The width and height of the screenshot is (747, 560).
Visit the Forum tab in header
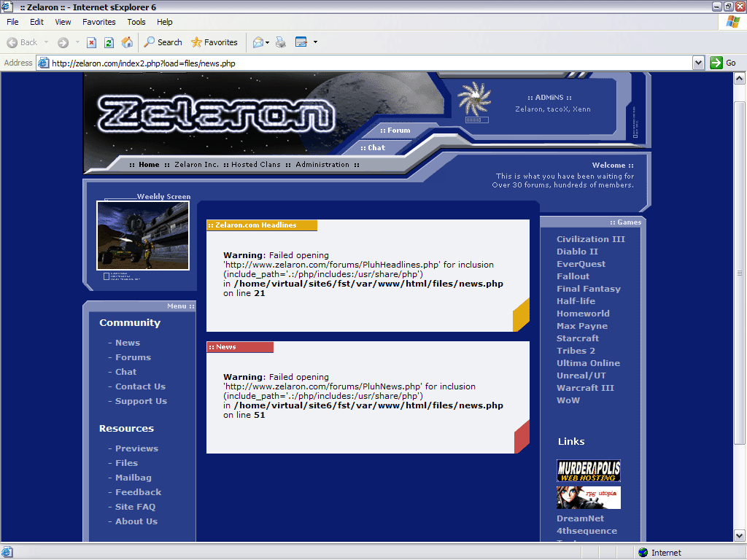click(x=395, y=130)
